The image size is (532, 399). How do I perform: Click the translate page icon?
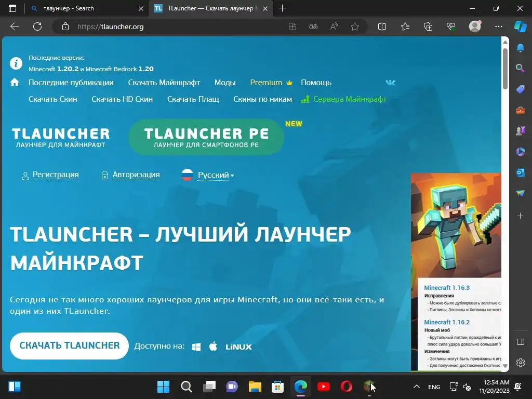tap(313, 26)
